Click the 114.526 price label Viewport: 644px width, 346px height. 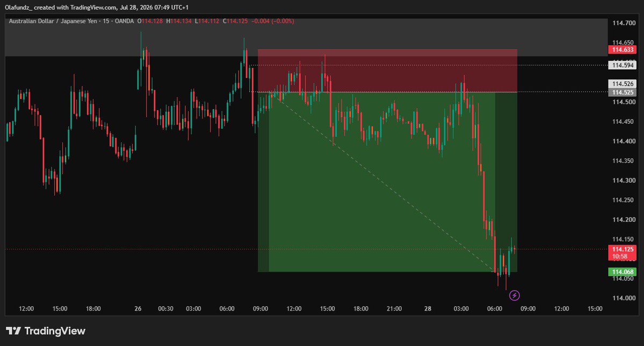pos(622,84)
